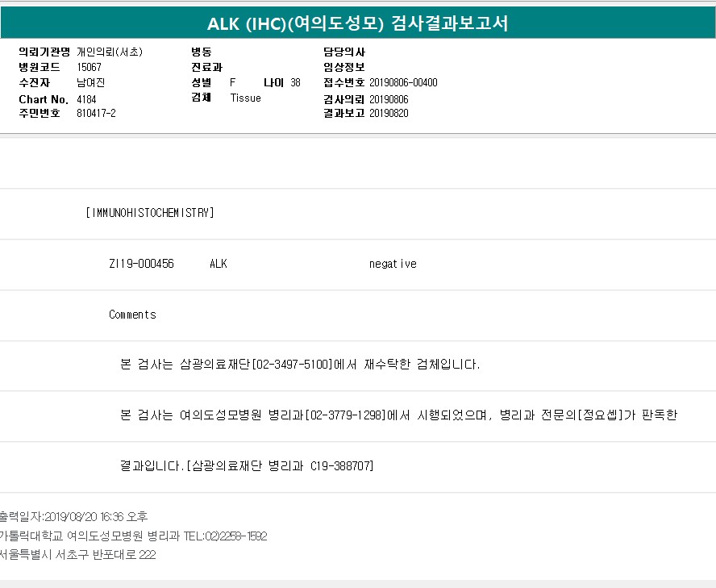This screenshot has width=716, height=588.
Task: Click the print date line '출력일자:2019/08/20 16:36 오후'
Action: click(73, 517)
